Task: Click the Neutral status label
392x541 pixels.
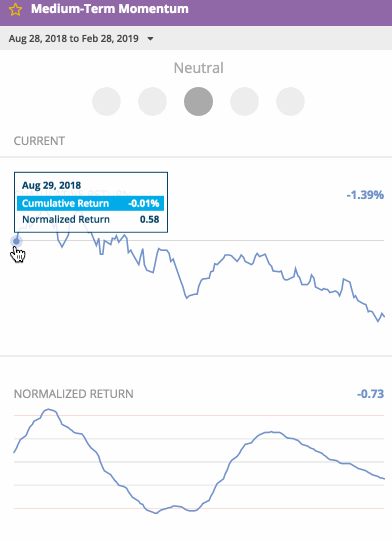Action: click(x=198, y=68)
